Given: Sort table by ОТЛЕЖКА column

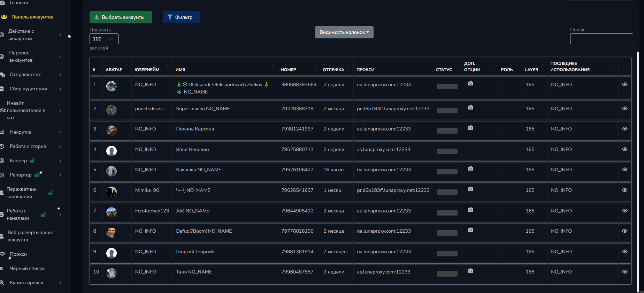Looking at the screenshot, I should click(x=337, y=67).
